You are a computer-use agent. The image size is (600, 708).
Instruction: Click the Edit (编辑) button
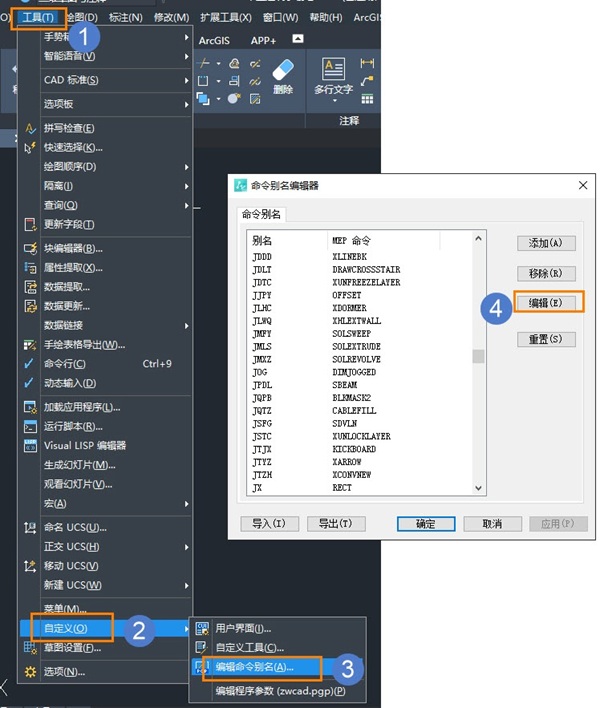pyautogui.click(x=546, y=303)
